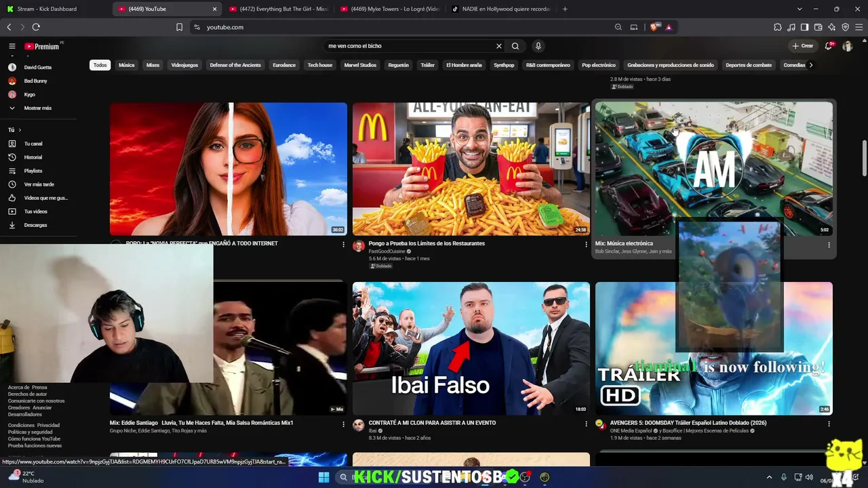The height and width of the screenshot is (488, 868).
Task: Switch to Myke Towers - Lo Logré tab
Action: point(389,9)
